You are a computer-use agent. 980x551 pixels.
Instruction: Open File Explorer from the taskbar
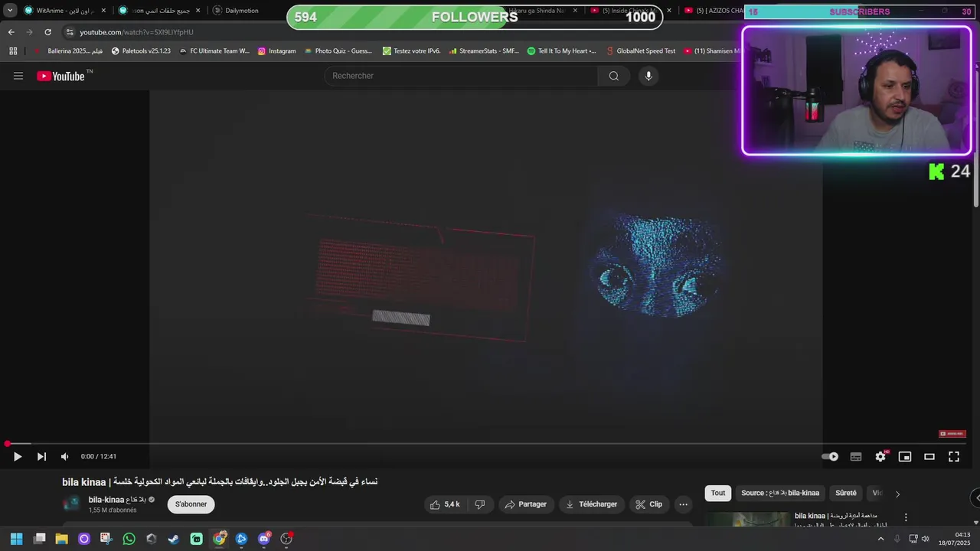pos(61,539)
